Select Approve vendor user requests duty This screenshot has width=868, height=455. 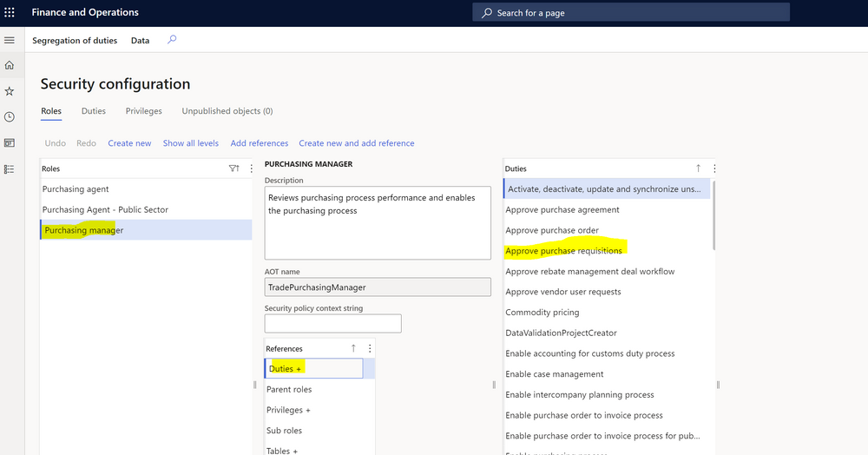tap(607, 293)
